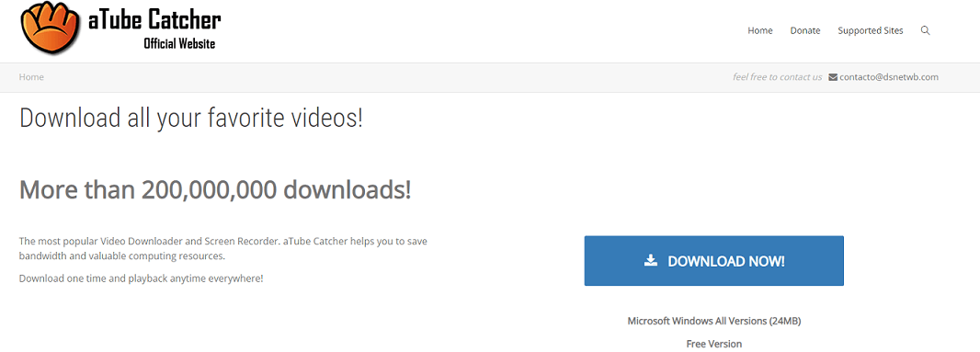This screenshot has width=980, height=352.
Task: Click the envelope icon beside contact email
Action: coord(833,77)
